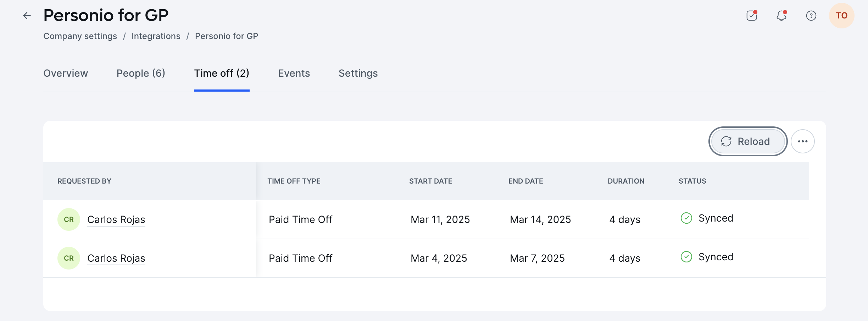Open the tasks checklist icon
This screenshot has width=868, height=321.
[752, 16]
